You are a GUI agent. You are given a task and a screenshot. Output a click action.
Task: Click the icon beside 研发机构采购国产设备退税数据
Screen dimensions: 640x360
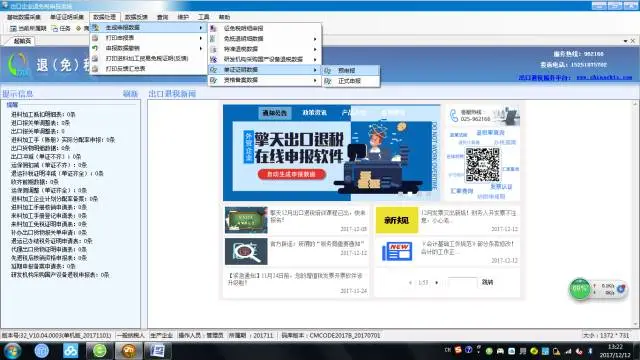213,59
